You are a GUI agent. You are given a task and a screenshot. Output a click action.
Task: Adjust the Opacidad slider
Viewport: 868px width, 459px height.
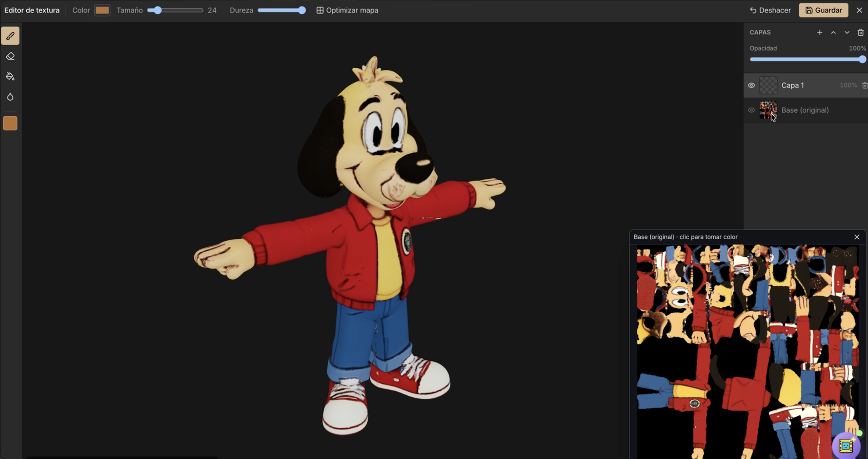click(807, 59)
